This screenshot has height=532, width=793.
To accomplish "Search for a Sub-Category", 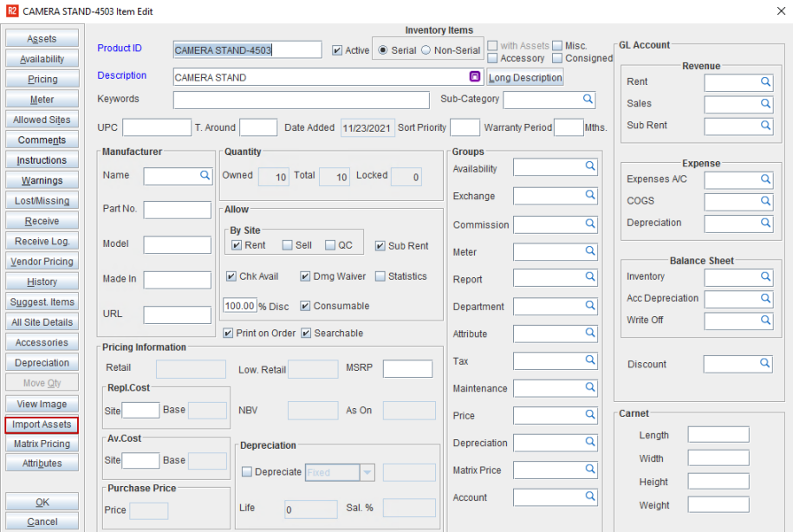I will [x=588, y=100].
